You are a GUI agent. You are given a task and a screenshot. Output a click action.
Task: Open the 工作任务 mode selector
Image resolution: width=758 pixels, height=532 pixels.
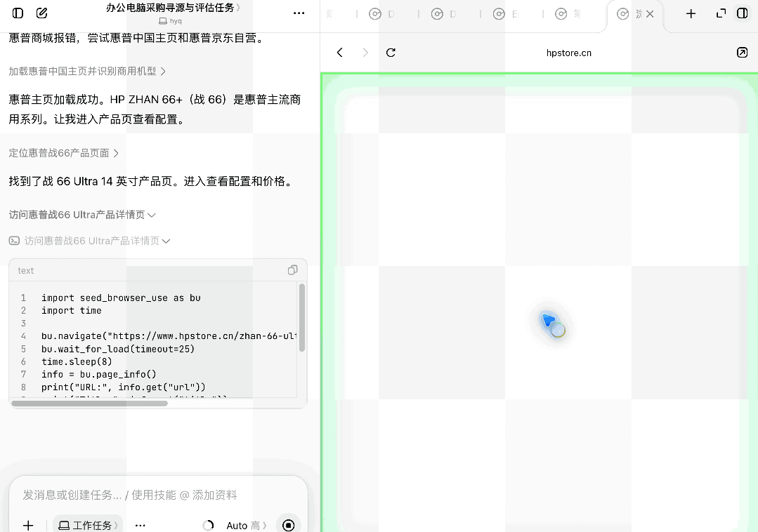tap(88, 525)
